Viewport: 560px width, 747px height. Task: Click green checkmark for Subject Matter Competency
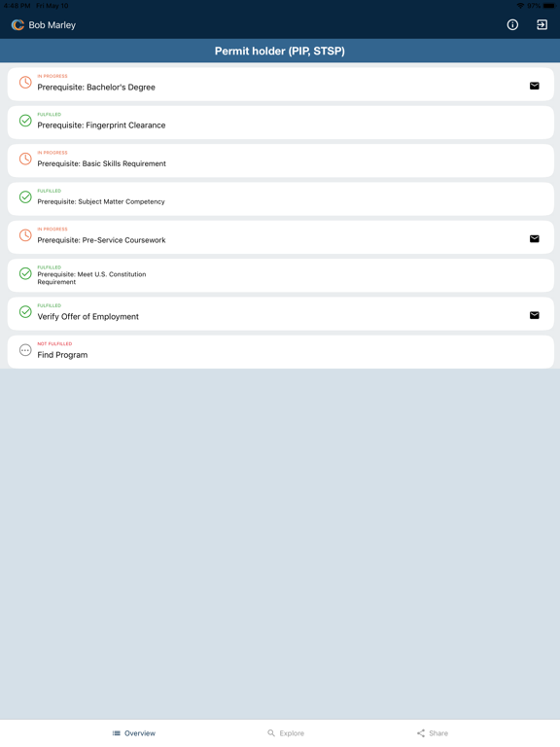pyautogui.click(x=25, y=196)
